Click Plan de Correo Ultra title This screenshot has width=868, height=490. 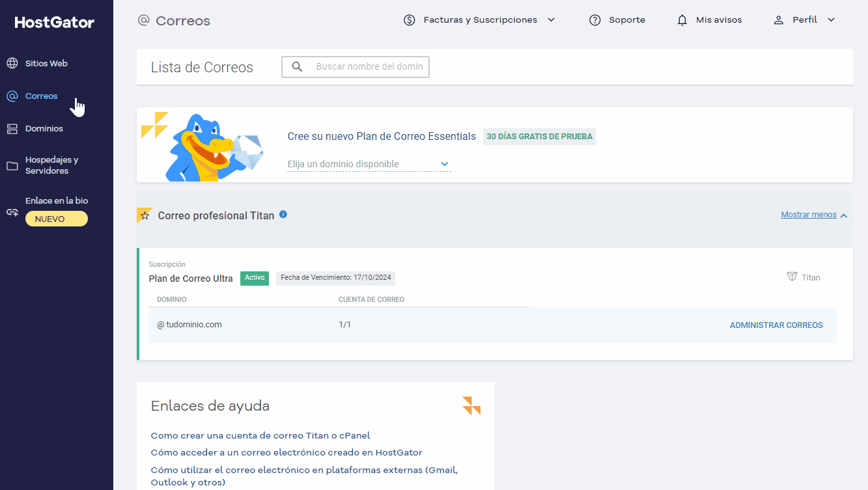click(x=191, y=279)
